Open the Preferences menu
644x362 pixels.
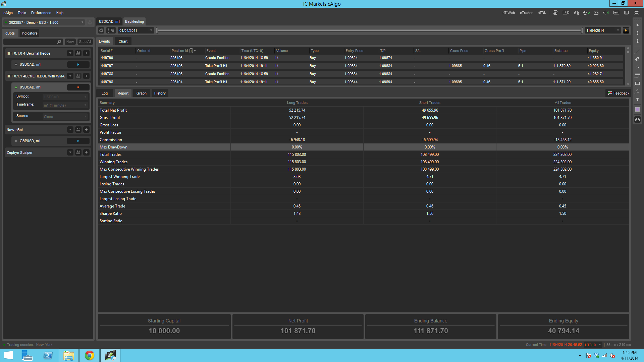tap(41, 13)
